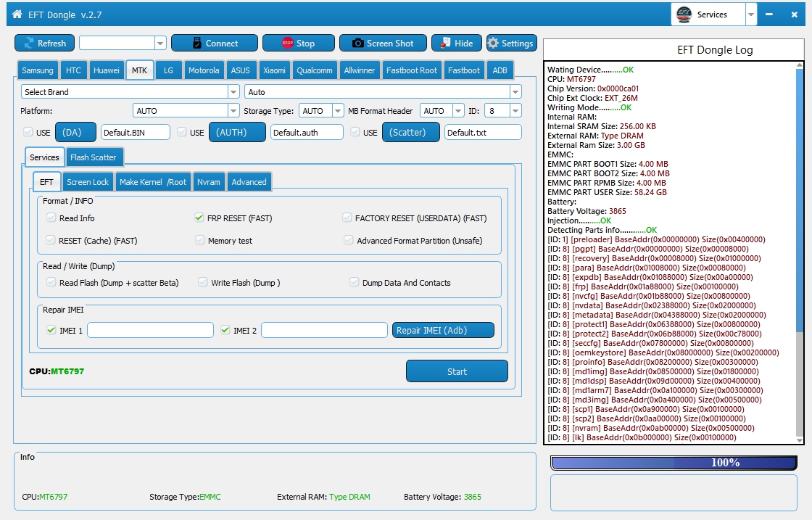Click the USB plug icon on Connect

196,44
